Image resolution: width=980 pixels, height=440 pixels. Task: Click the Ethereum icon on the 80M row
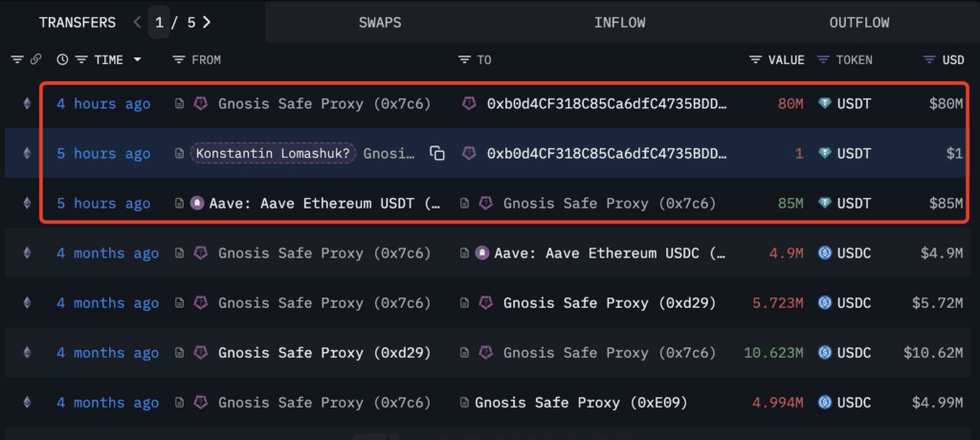tap(27, 103)
